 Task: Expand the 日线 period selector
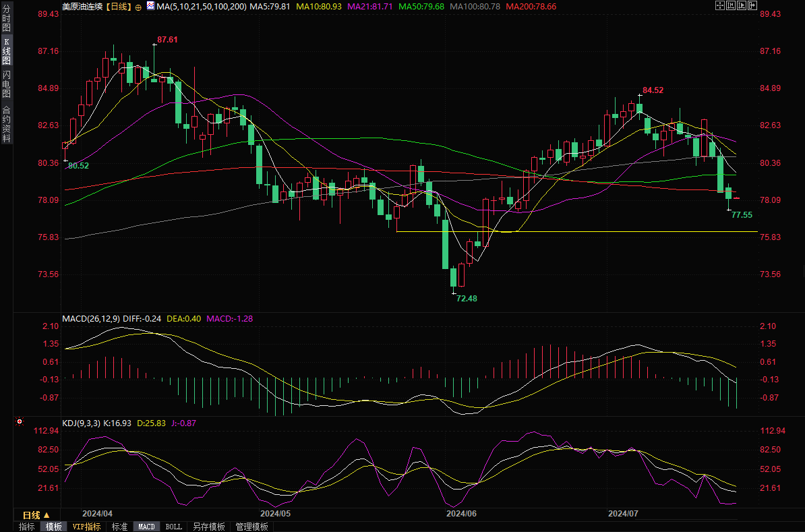coord(36,514)
